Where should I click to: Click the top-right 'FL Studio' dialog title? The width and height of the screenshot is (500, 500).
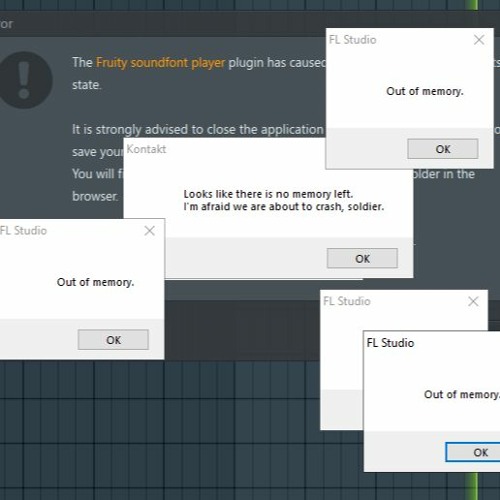[353, 40]
